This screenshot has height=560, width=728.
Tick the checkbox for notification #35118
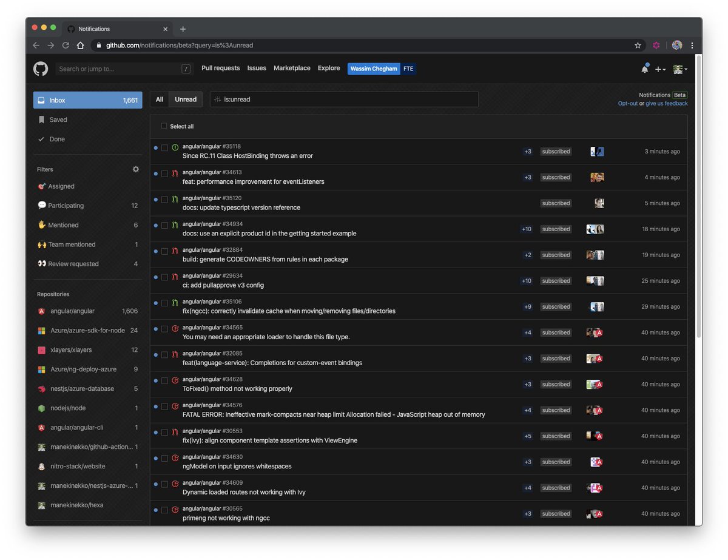point(164,148)
